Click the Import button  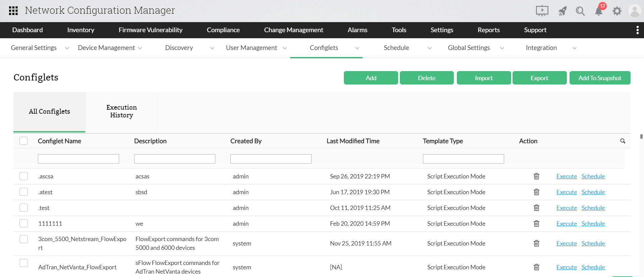point(484,78)
